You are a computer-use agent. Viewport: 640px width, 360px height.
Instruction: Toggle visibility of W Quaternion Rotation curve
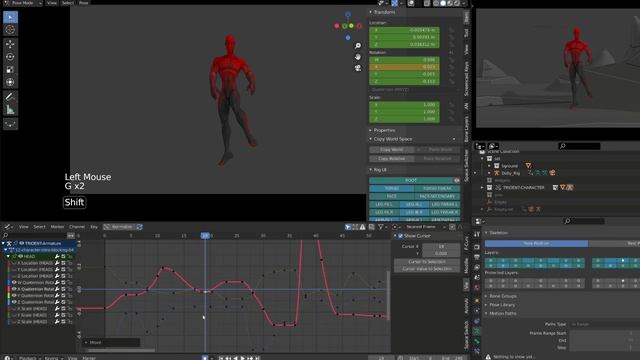pos(14,282)
